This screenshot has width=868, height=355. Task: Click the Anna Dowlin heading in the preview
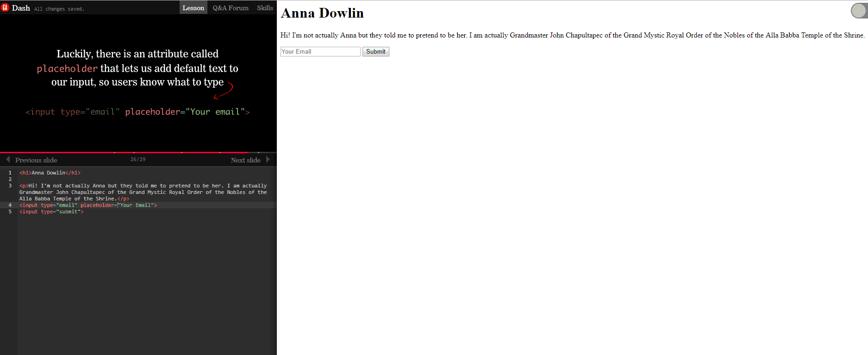tap(322, 13)
